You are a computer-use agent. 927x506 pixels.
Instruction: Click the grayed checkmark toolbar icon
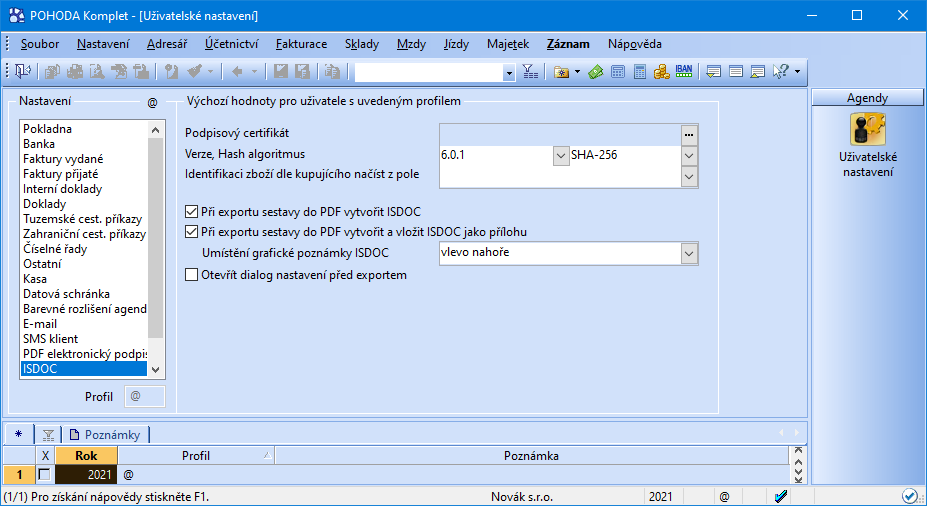194,72
